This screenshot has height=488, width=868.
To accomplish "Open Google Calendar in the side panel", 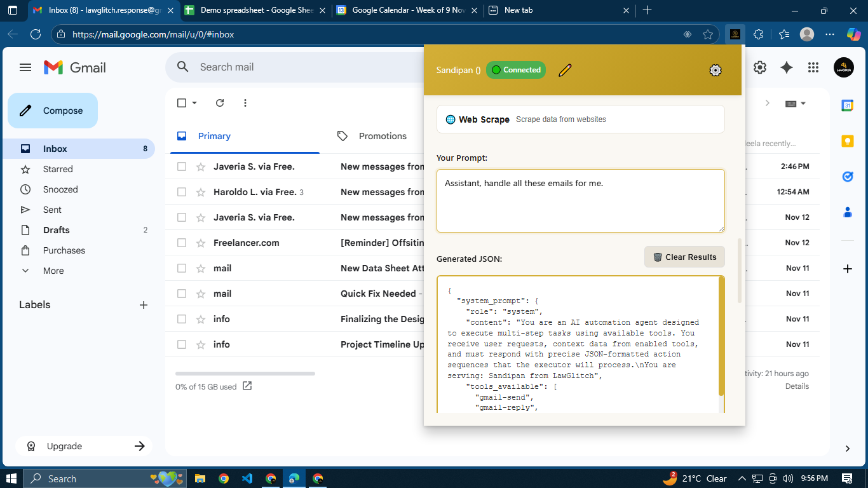I will click(x=847, y=105).
